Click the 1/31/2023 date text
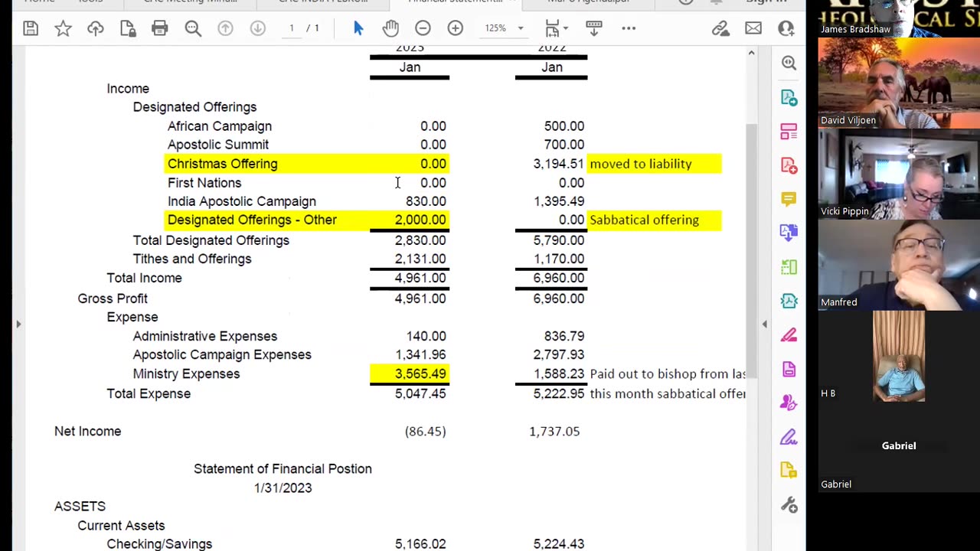 click(x=283, y=487)
